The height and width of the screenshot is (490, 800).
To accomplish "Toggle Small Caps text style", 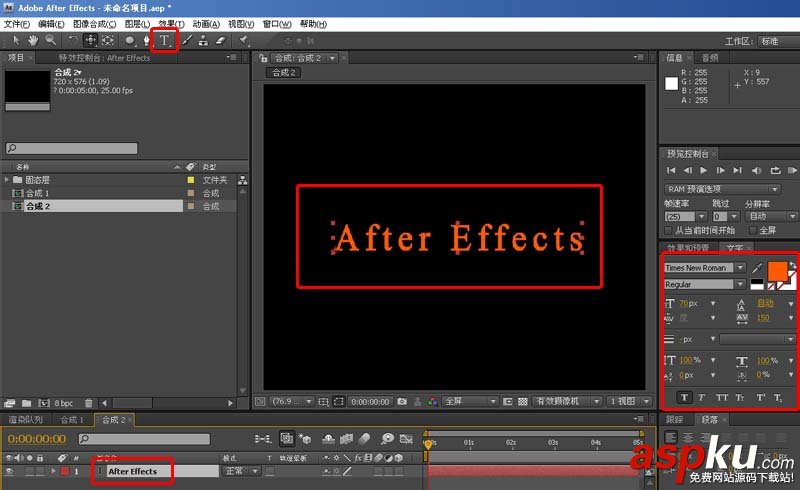I will pyautogui.click(x=740, y=397).
